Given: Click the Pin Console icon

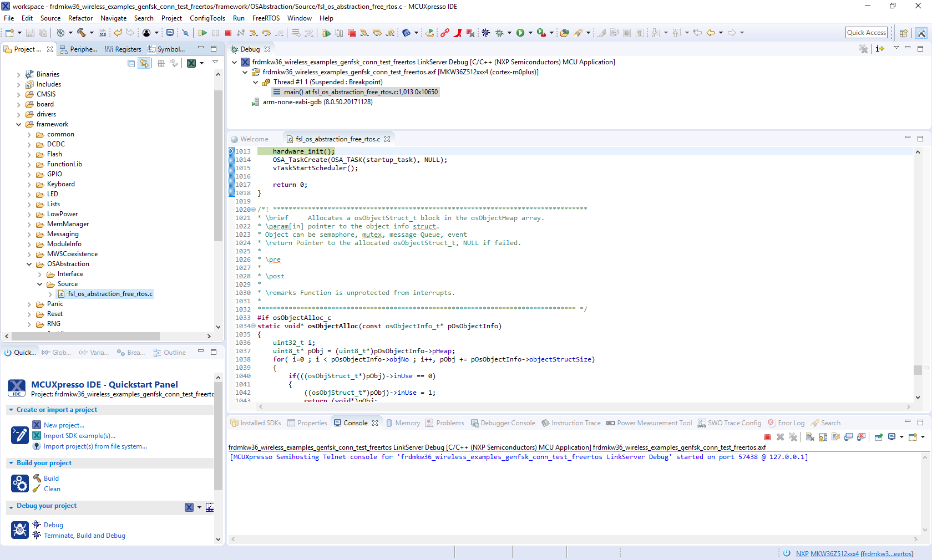Looking at the screenshot, I should (879, 437).
